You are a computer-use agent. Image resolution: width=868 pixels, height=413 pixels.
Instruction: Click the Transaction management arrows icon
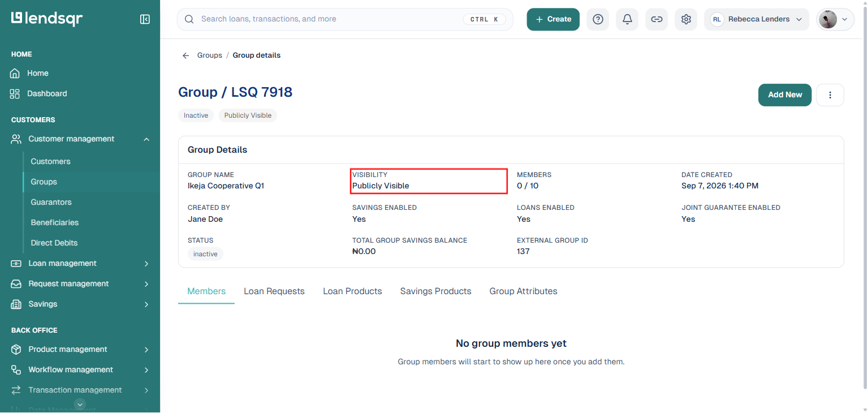(16, 390)
